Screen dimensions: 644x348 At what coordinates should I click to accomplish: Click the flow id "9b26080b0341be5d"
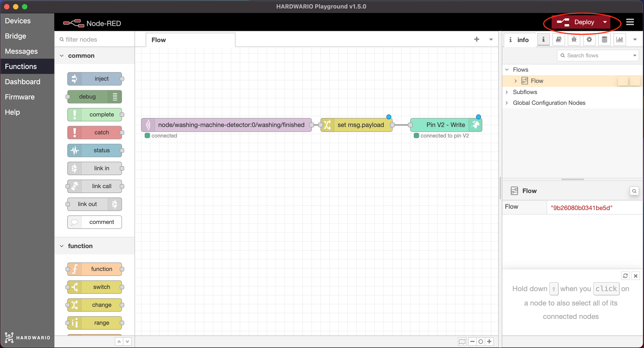581,208
